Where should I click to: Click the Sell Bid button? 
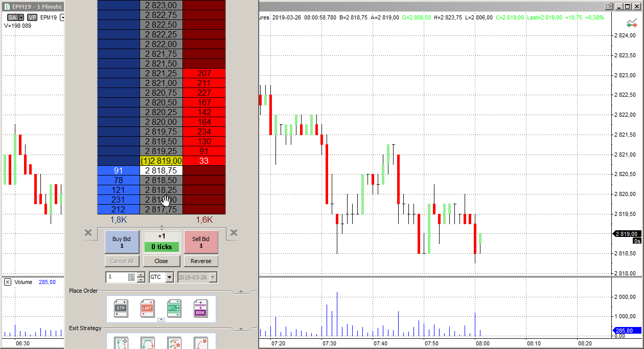pyautogui.click(x=201, y=242)
